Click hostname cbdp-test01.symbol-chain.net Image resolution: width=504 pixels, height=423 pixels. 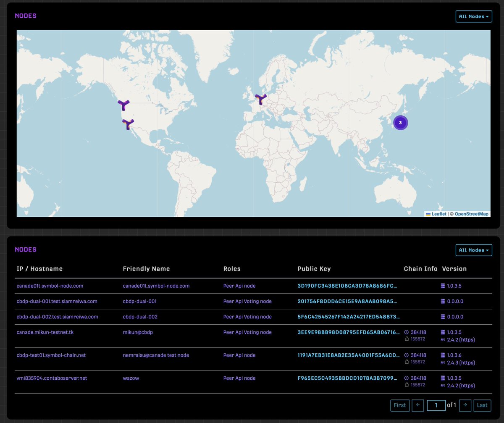(51, 355)
